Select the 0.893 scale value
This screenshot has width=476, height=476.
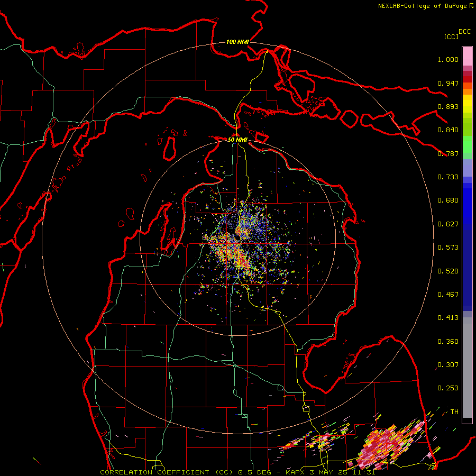[x=448, y=106]
